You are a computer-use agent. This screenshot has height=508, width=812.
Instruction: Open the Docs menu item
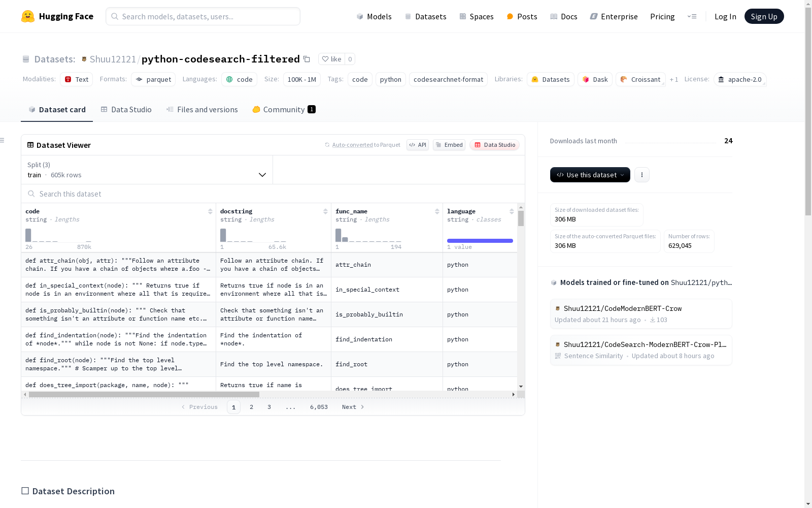(x=564, y=16)
